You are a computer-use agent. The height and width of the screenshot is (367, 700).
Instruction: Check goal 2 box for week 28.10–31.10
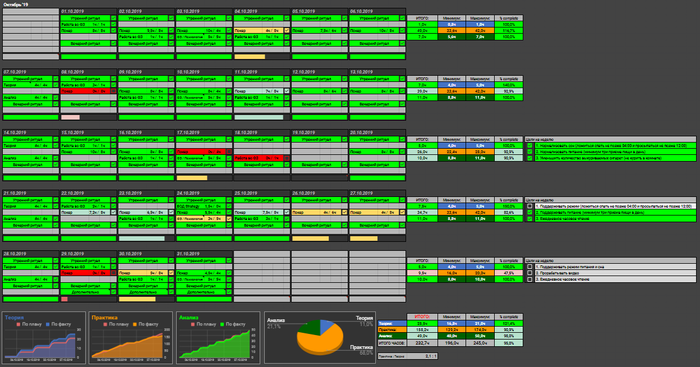coord(529,273)
